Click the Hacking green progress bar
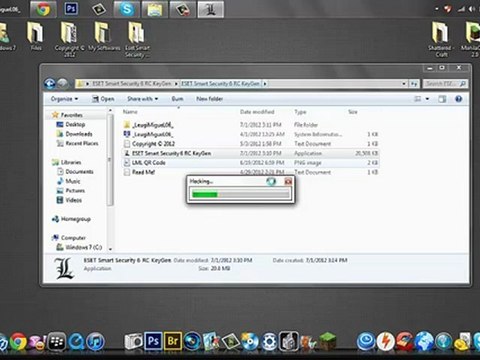Screen dimensions: 480x360 (240, 194)
